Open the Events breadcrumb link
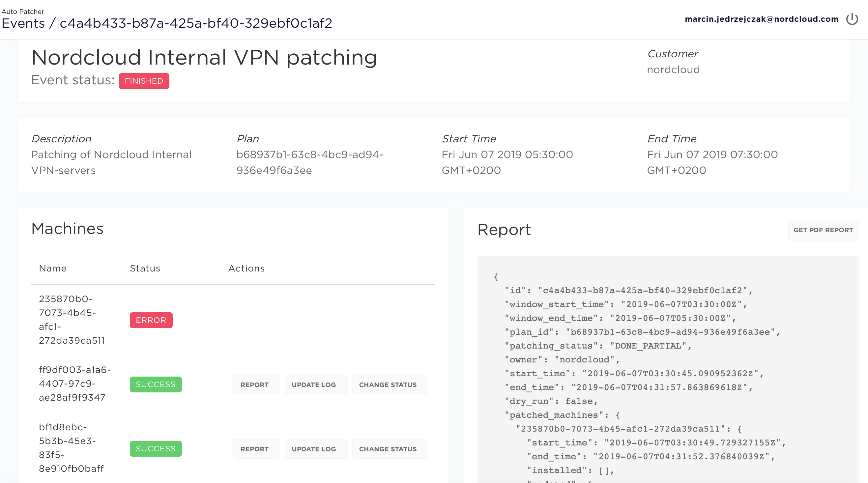868x483 pixels. pos(23,23)
